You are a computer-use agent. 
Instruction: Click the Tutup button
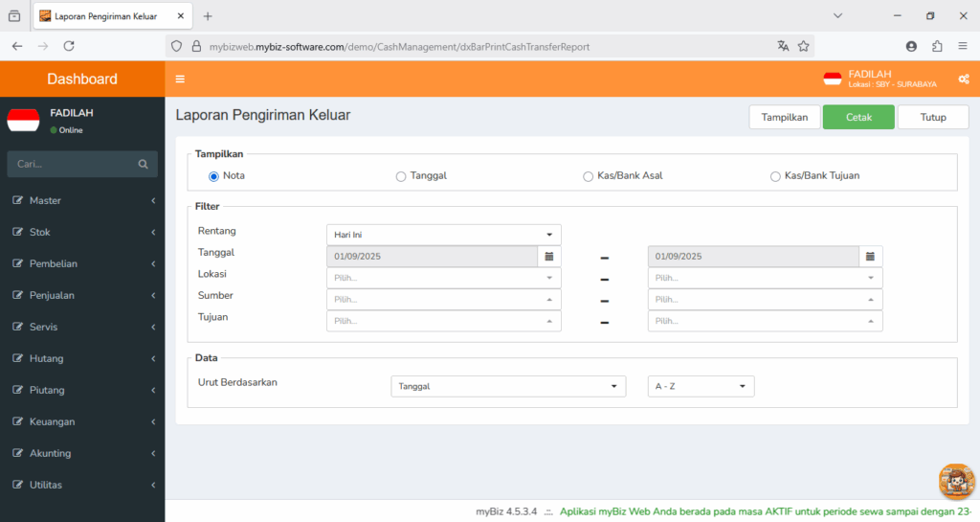(933, 117)
